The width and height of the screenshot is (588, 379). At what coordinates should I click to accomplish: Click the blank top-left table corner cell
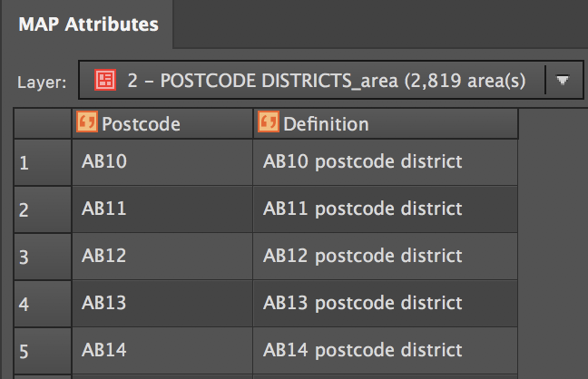click(43, 123)
